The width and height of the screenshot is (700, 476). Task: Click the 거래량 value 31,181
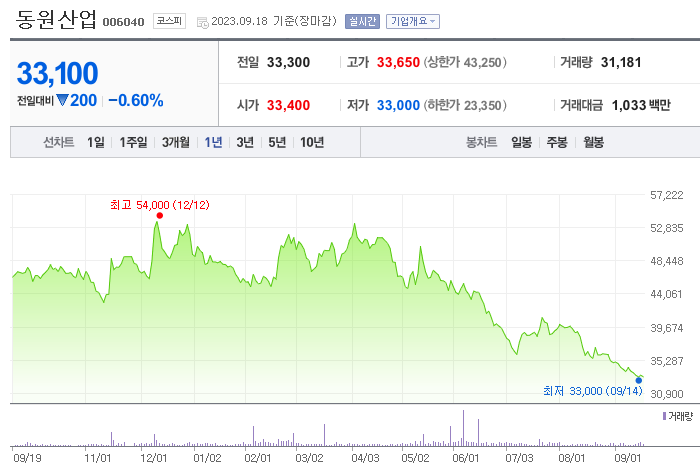click(x=621, y=63)
